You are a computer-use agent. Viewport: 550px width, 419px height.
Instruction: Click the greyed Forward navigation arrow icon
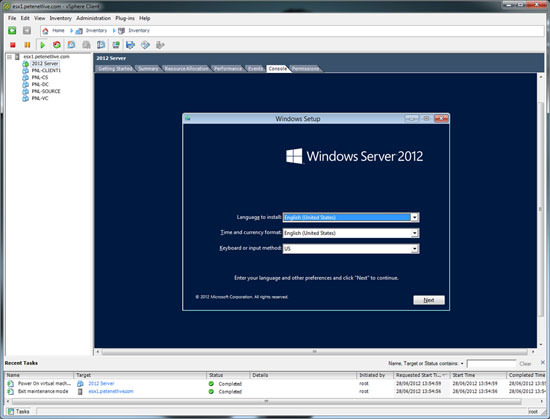[27, 31]
